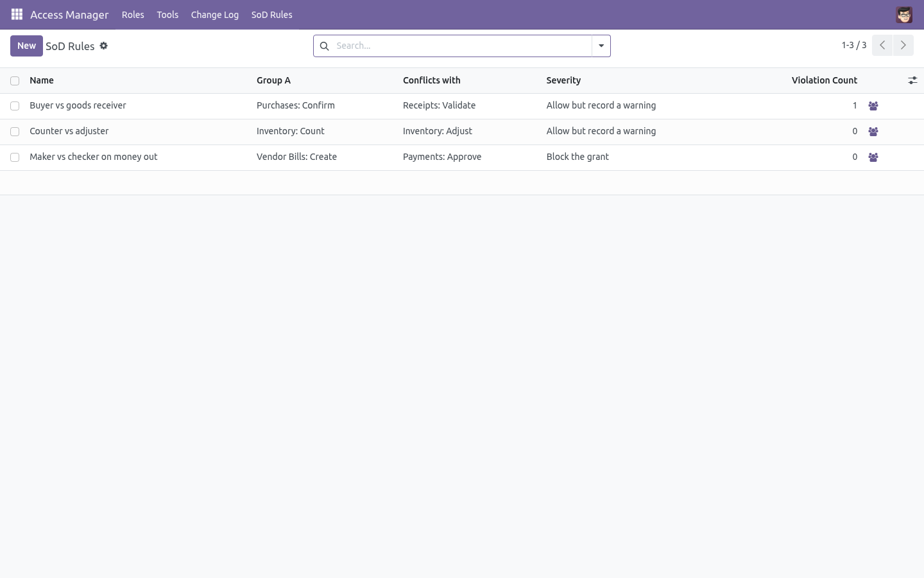Open the Counter vs adjuster rule
Viewport: 924px width, 578px height.
tap(69, 131)
